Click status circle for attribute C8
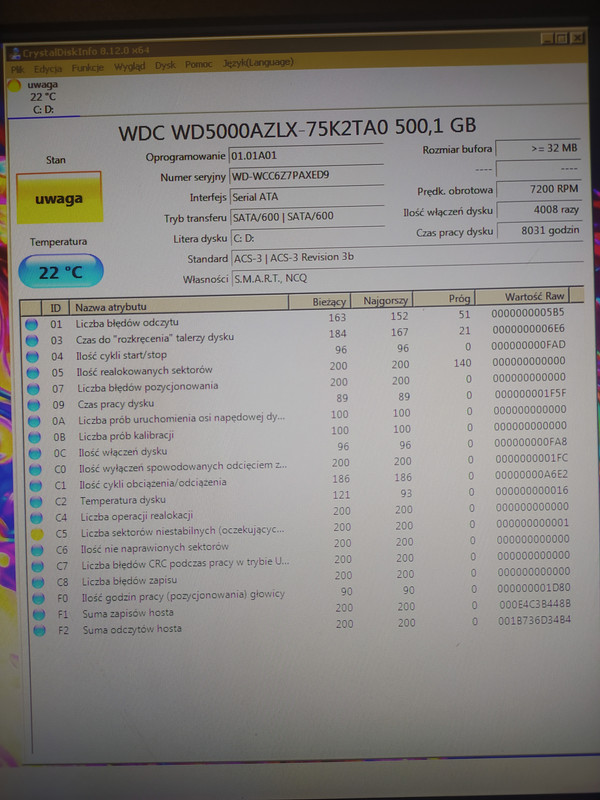 (38, 583)
